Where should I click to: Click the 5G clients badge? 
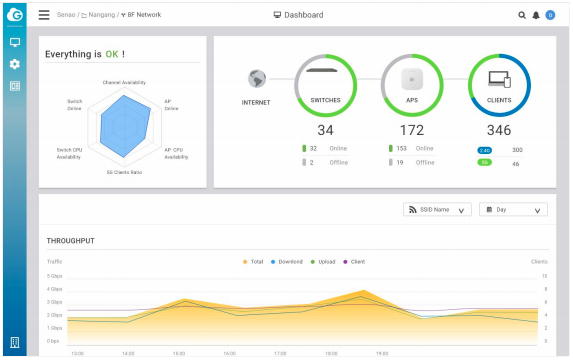(485, 162)
